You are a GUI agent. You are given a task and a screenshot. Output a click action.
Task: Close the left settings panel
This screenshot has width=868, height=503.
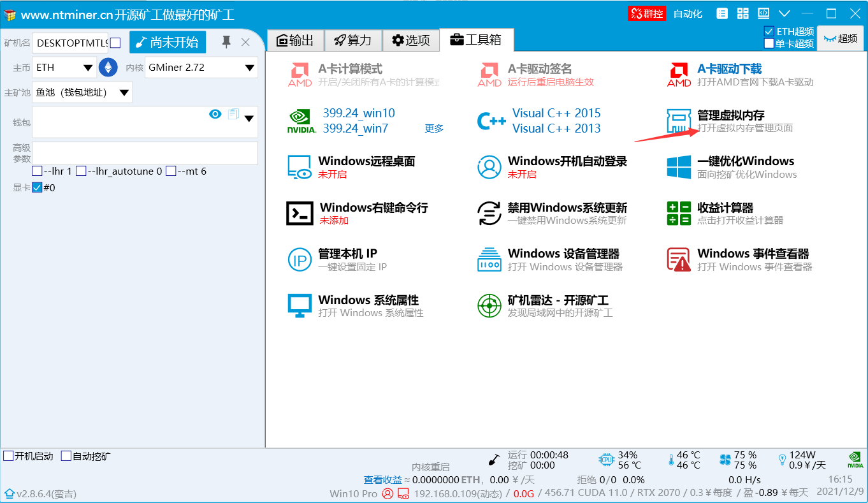tap(245, 42)
